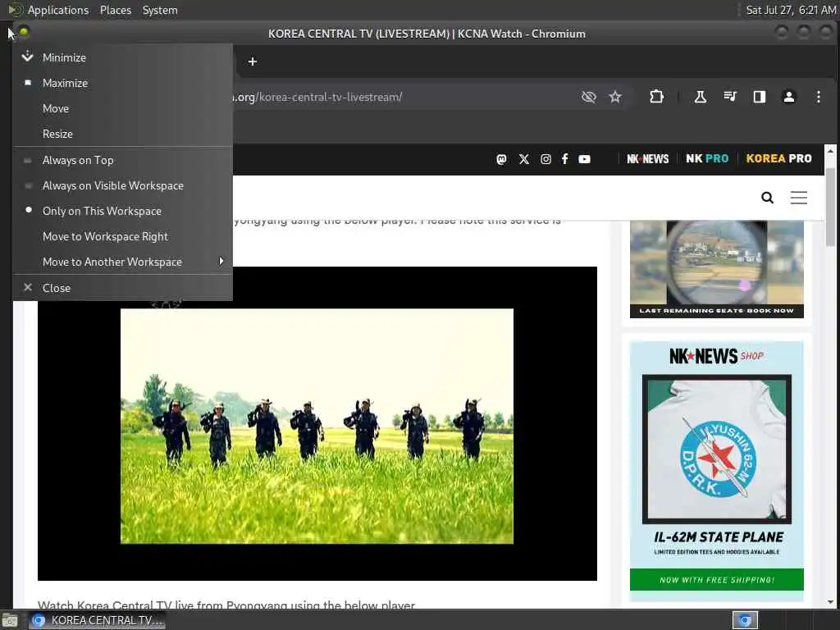Screen dimensions: 840x630
Task: Click the YouTube social icon
Action: [584, 159]
